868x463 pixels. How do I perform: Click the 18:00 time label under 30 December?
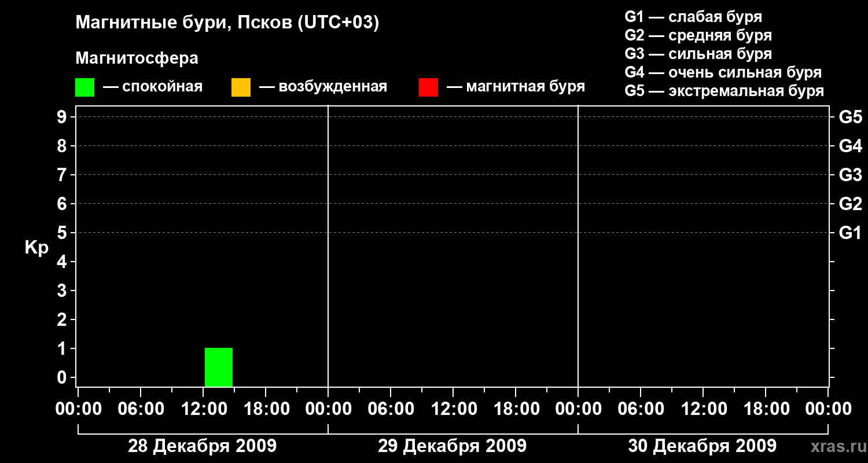click(766, 409)
